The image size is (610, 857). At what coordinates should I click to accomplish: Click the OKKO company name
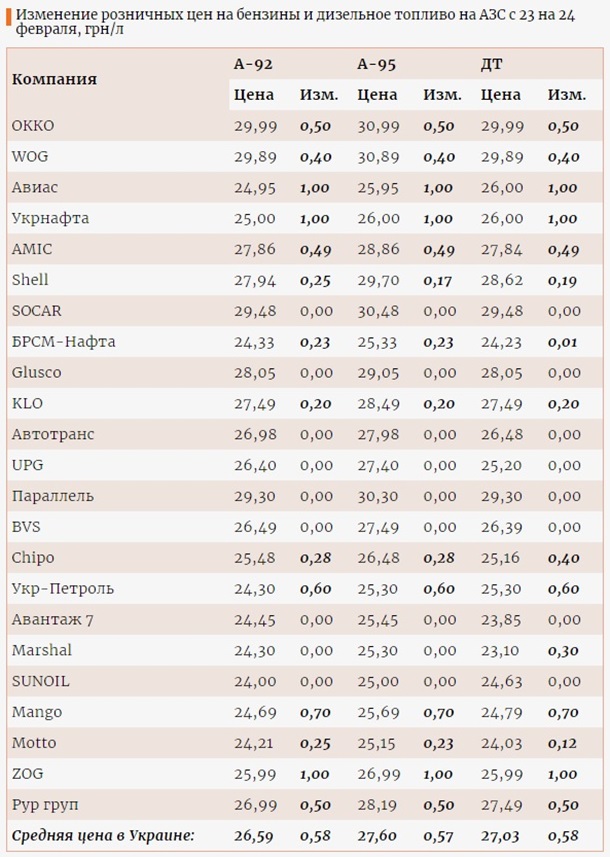tap(33, 126)
